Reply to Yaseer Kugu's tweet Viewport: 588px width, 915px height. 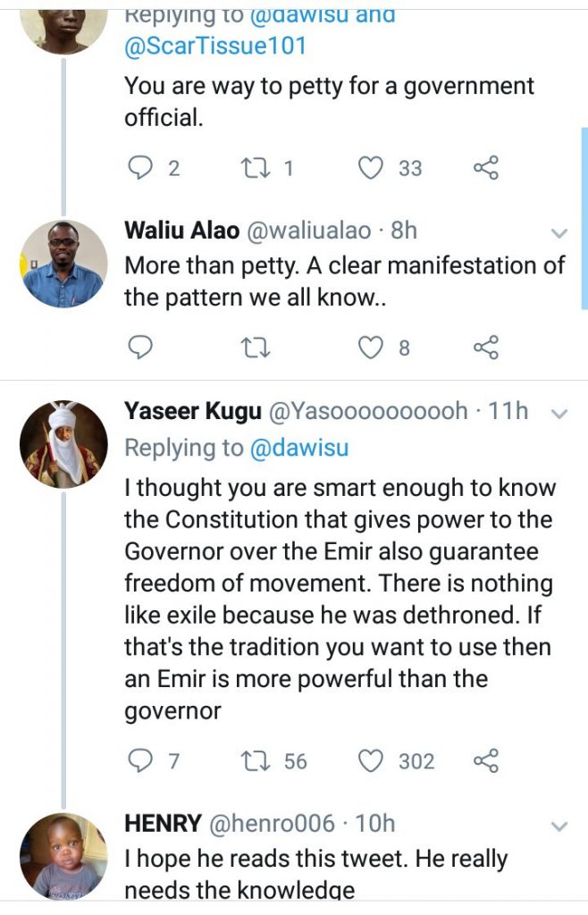(x=139, y=760)
